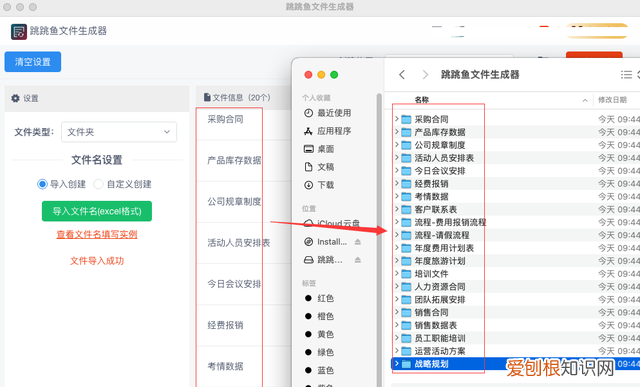
Task: Expand the 年度旅游计划 folder
Action: coord(396,261)
